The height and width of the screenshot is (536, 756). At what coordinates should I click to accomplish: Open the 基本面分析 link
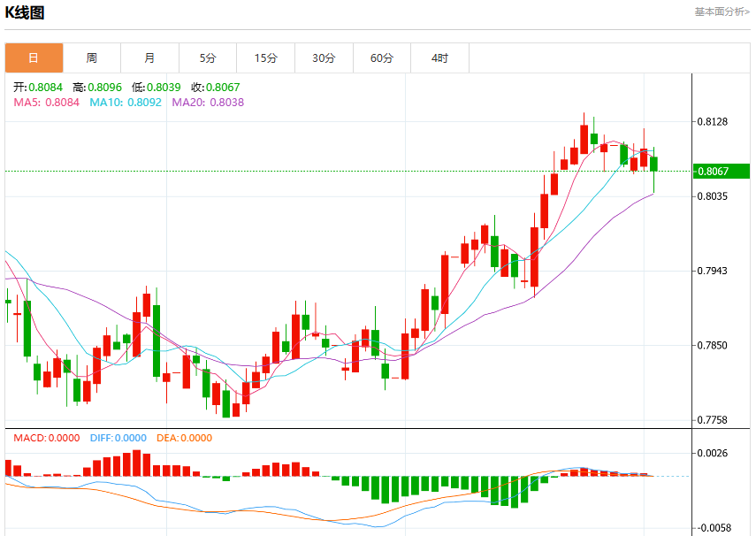722,11
